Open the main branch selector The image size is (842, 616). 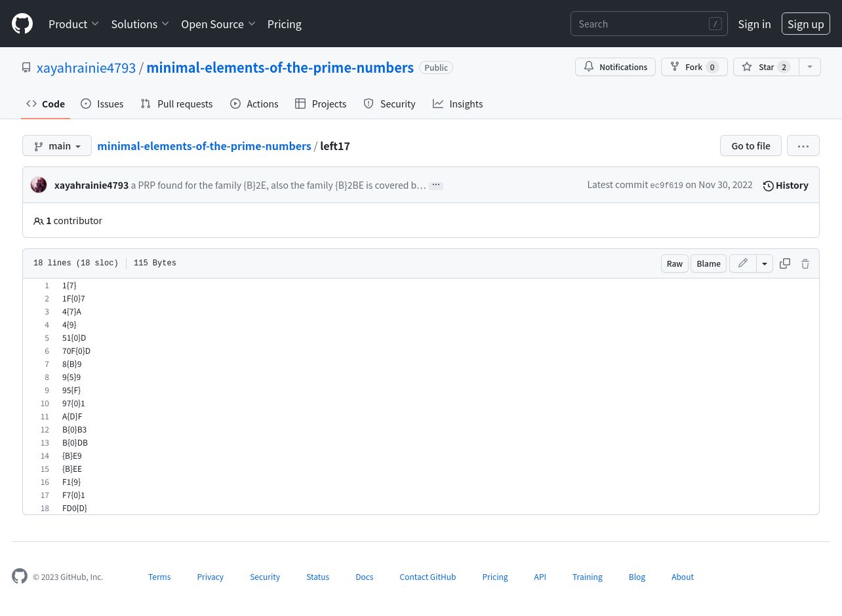(x=57, y=146)
